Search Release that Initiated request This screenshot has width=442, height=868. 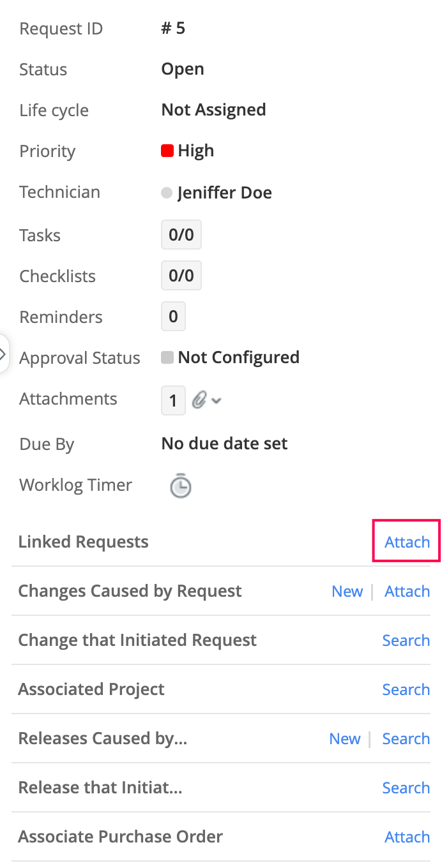point(406,788)
